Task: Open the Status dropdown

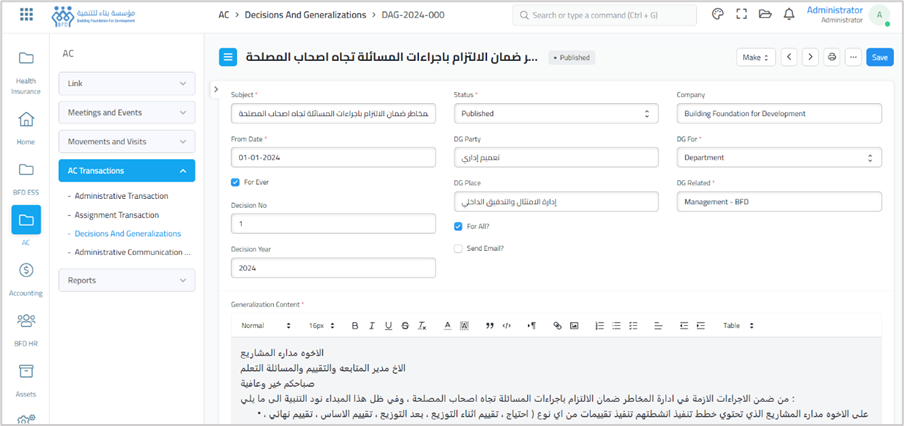Action: (x=555, y=114)
